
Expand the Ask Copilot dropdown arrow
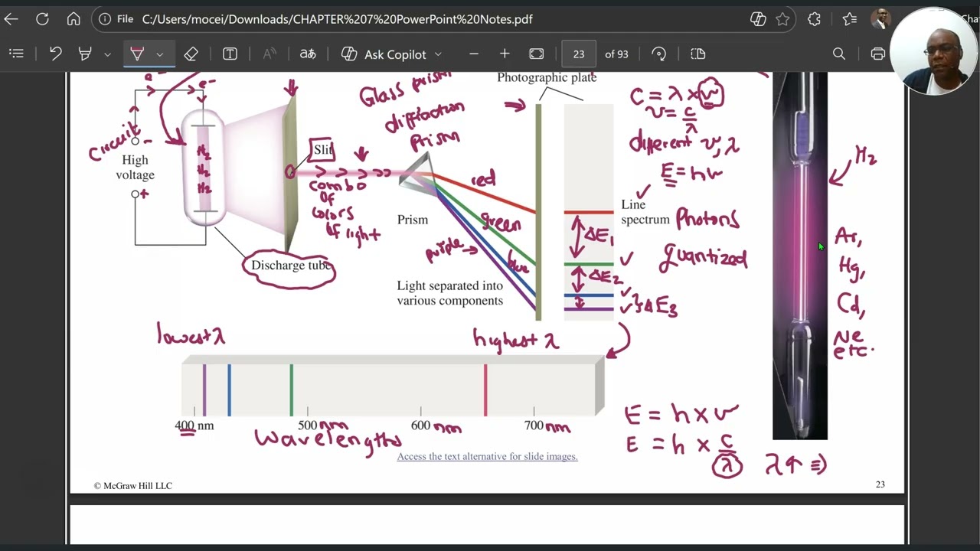tap(438, 54)
